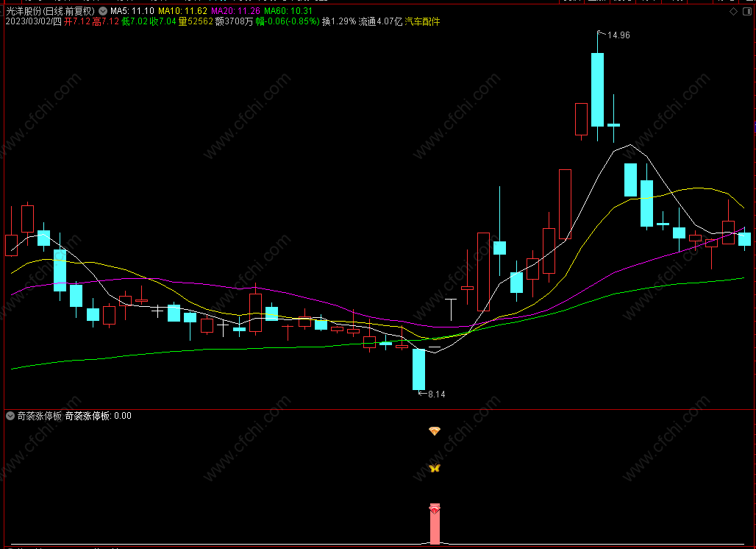Click the yellow butterfly signal icon

pyautogui.click(x=435, y=467)
